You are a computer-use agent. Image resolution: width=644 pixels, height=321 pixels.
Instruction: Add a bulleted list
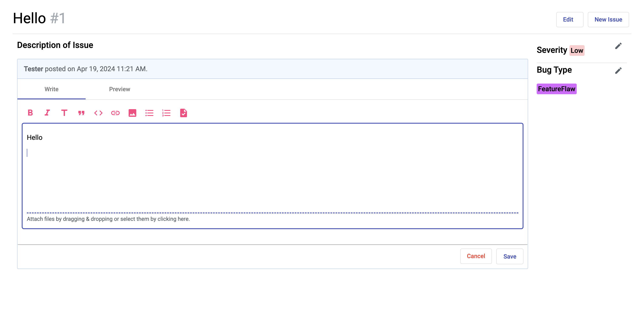pyautogui.click(x=149, y=113)
